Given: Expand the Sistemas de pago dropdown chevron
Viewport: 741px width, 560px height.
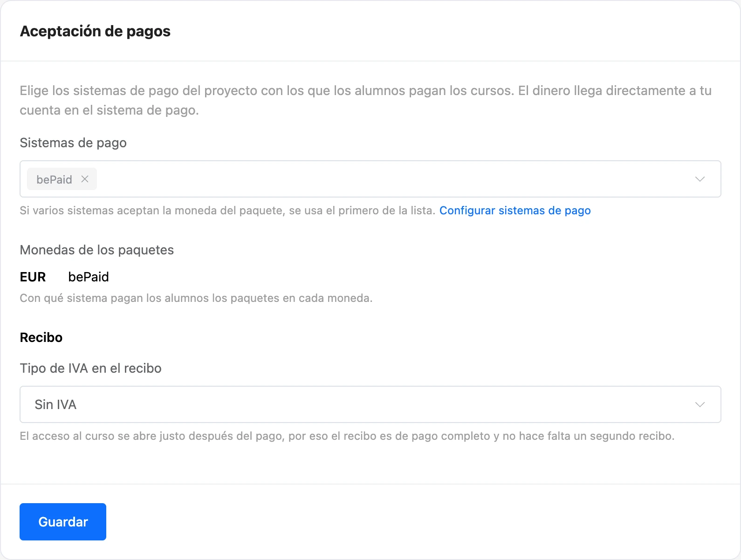Looking at the screenshot, I should (x=700, y=179).
